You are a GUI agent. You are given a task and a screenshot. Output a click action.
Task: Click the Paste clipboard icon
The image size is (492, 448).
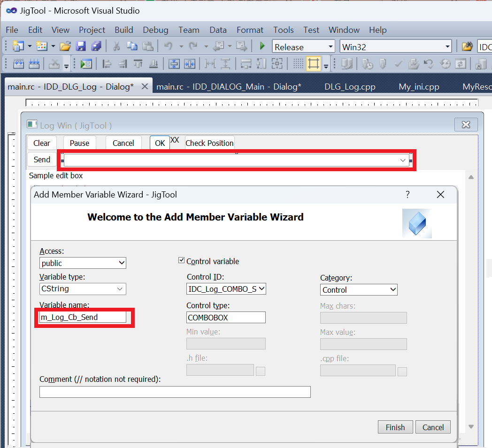coord(148,46)
